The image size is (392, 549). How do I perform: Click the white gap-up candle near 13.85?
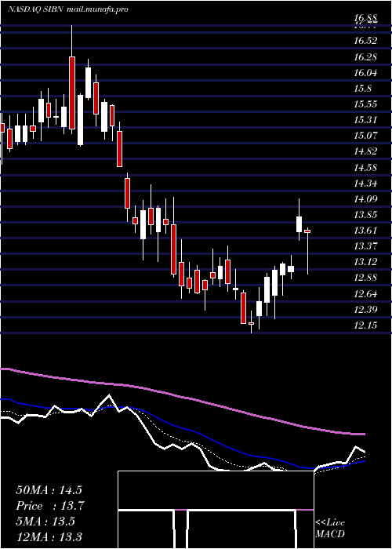point(299,224)
